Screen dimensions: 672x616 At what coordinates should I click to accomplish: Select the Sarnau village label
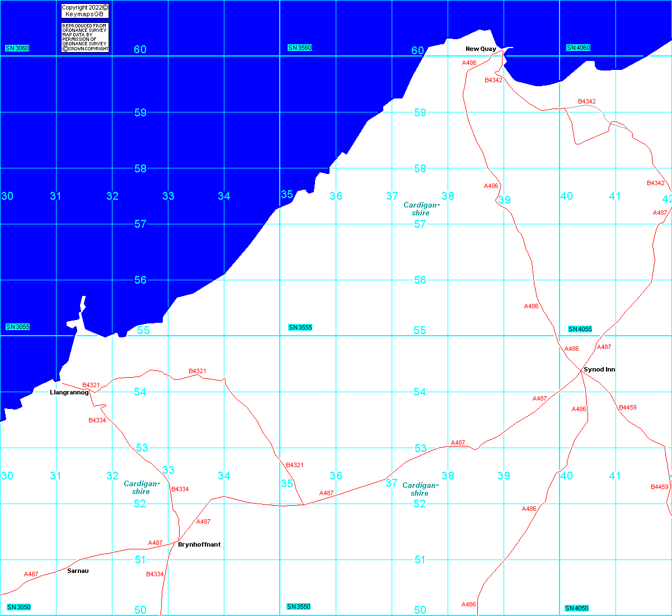pos(78,571)
